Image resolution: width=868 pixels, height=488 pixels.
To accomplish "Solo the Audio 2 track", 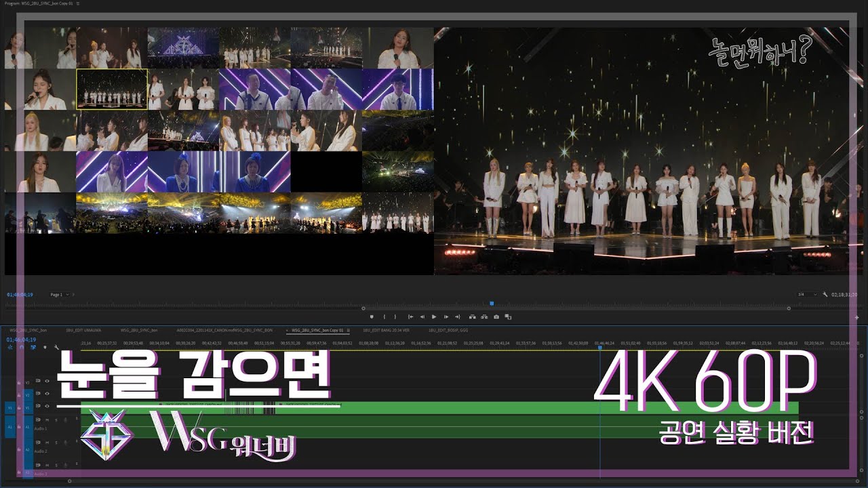I will 56,443.
